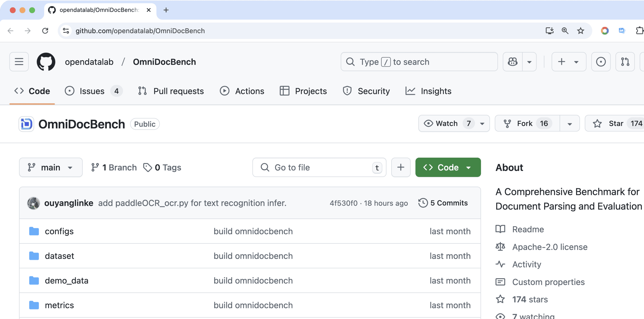The height and width of the screenshot is (319, 644).
Task: Open the Copilot dropdown arrow
Action: tap(529, 62)
